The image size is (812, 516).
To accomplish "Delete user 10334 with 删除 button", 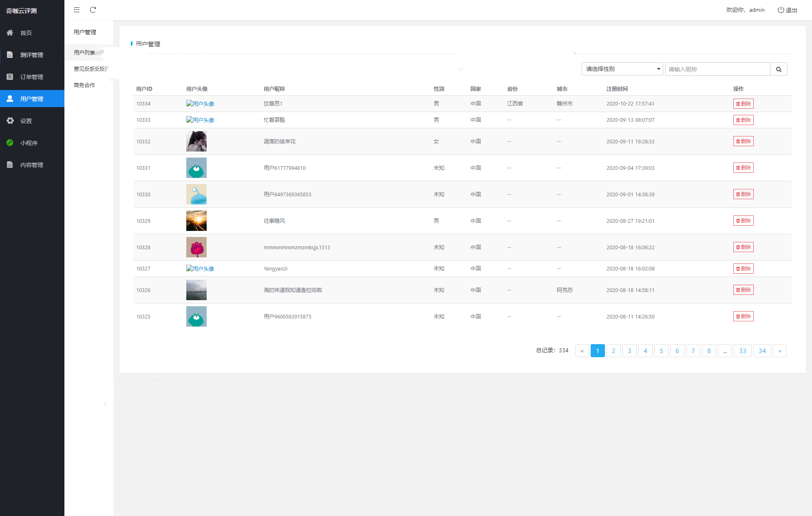I will 743,103.
